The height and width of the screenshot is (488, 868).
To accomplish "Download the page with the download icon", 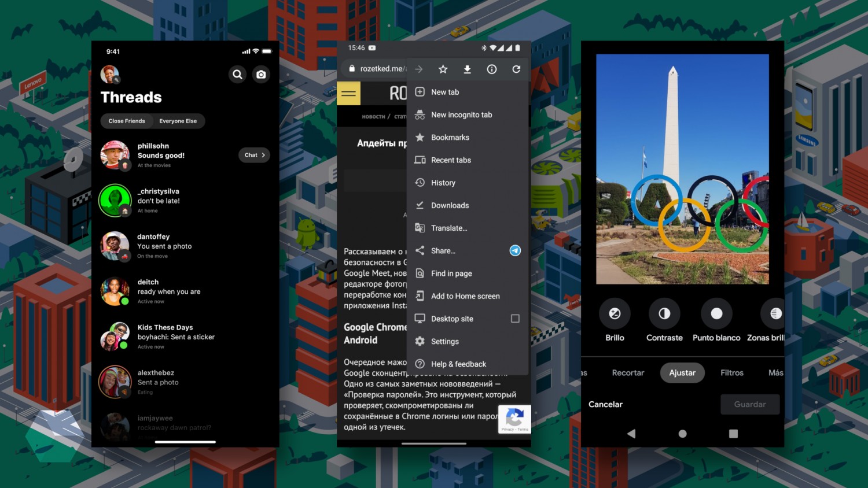I will (467, 69).
